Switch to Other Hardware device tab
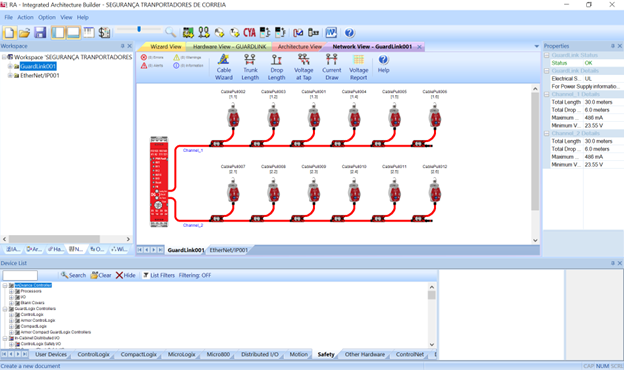The width and height of the screenshot is (624, 370). [x=365, y=354]
